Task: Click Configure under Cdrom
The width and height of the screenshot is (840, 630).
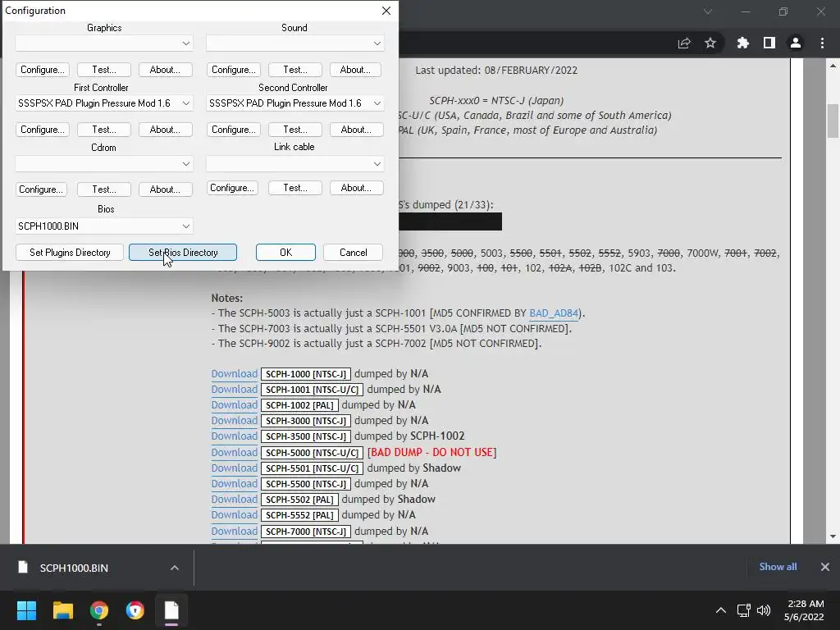Action: tap(41, 189)
